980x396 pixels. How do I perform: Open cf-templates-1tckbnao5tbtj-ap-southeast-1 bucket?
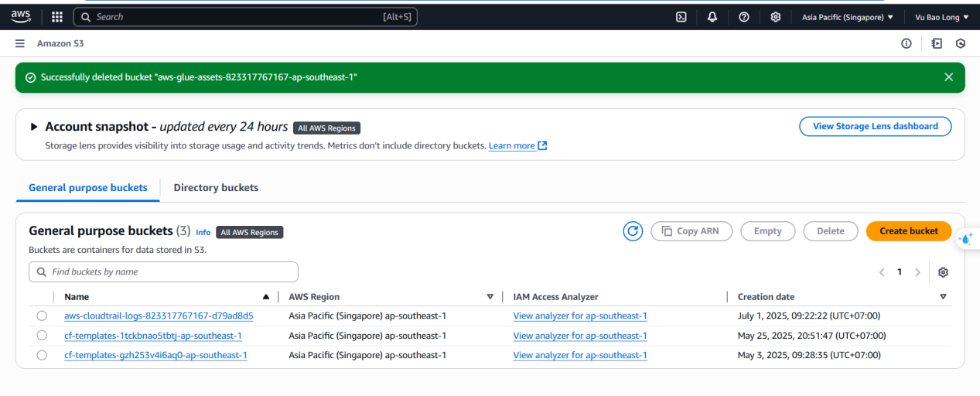pos(153,336)
